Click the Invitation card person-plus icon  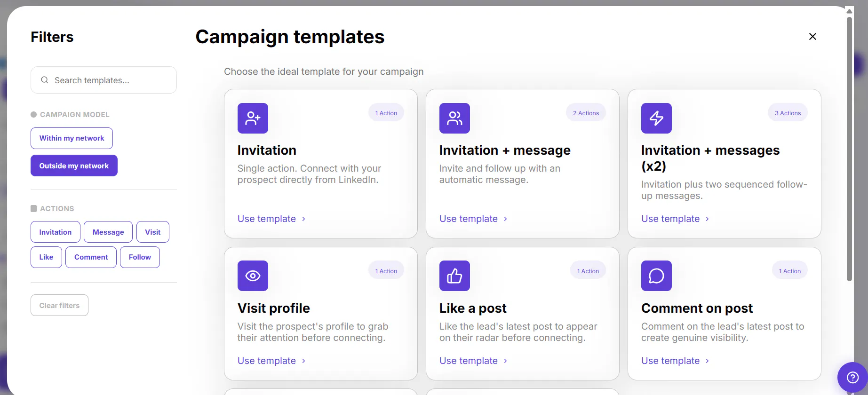click(253, 118)
